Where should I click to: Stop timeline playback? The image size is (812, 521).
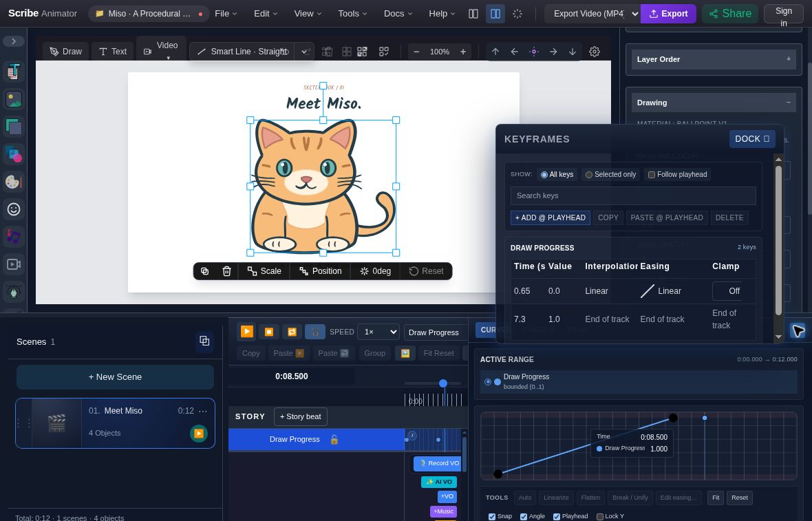pos(269,332)
